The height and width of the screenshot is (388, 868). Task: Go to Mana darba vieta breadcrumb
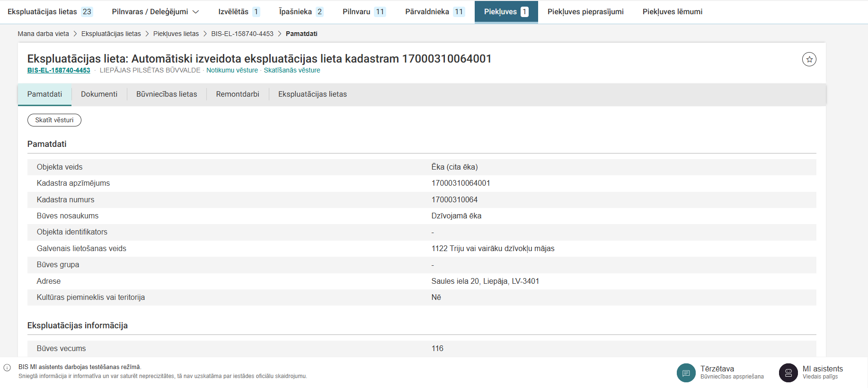click(43, 34)
